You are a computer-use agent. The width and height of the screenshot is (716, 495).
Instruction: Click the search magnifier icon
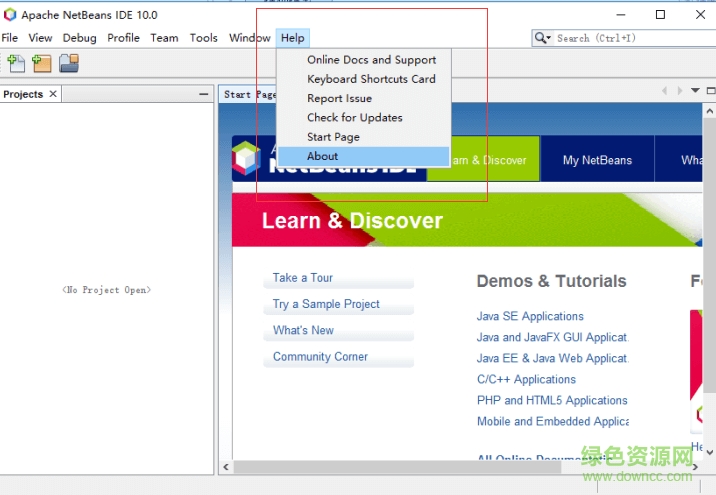(540, 38)
